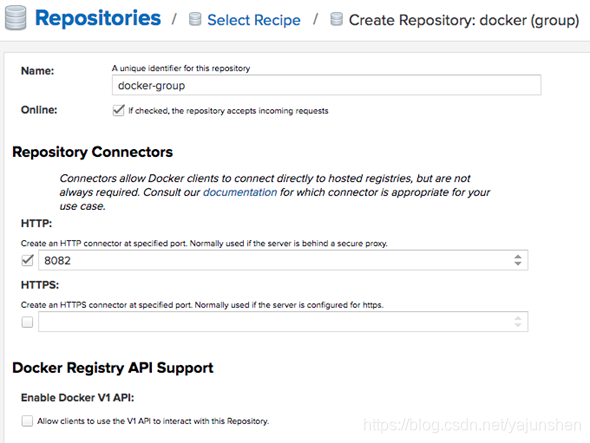Open the Repositories breadcrumb link
The image size is (590, 443).
(98, 18)
